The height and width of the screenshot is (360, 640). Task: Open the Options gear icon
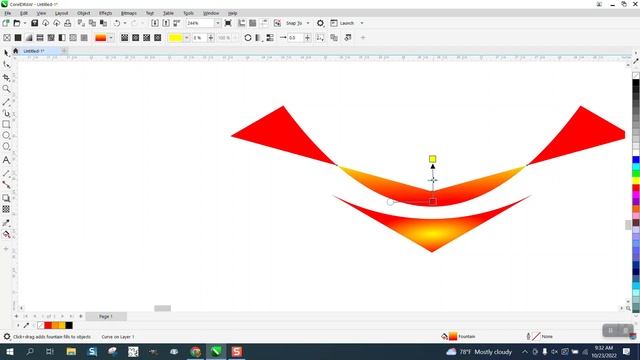click(x=320, y=23)
